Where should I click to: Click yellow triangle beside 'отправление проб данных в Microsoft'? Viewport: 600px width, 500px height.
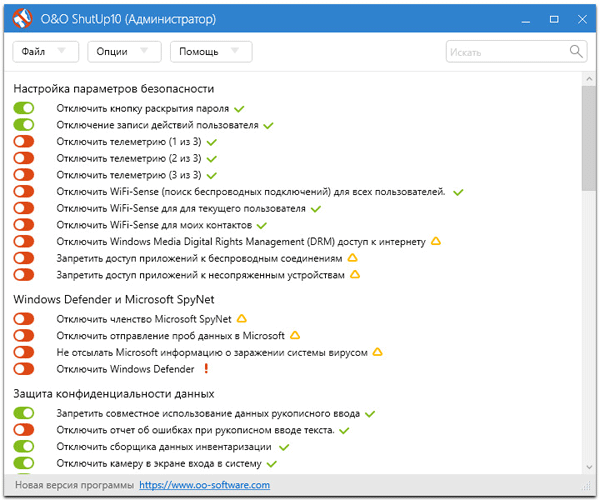pos(295,335)
